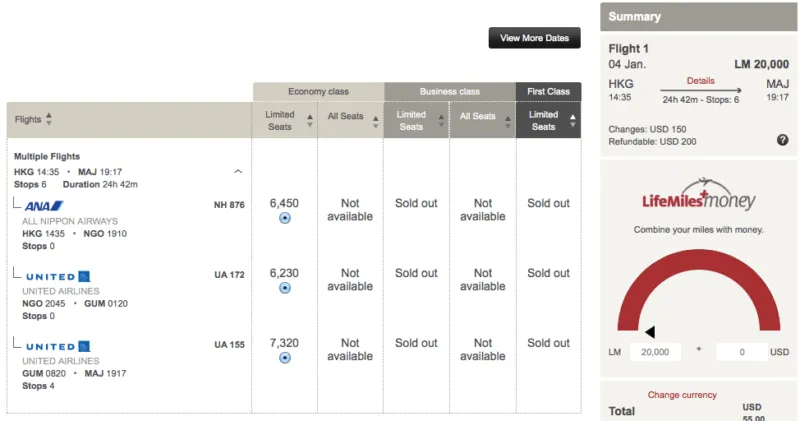The width and height of the screenshot is (800, 421).
Task: Click United logo for flight UA 155
Action: click(x=58, y=346)
